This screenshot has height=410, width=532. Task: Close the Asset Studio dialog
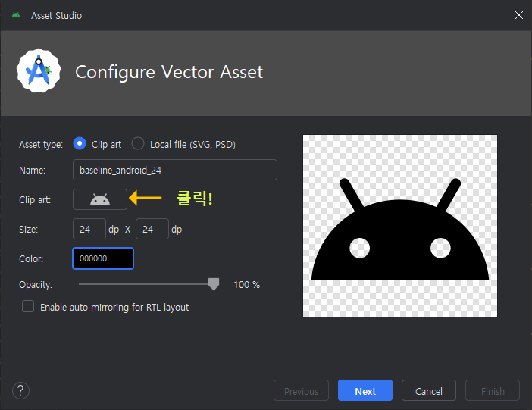pos(519,15)
